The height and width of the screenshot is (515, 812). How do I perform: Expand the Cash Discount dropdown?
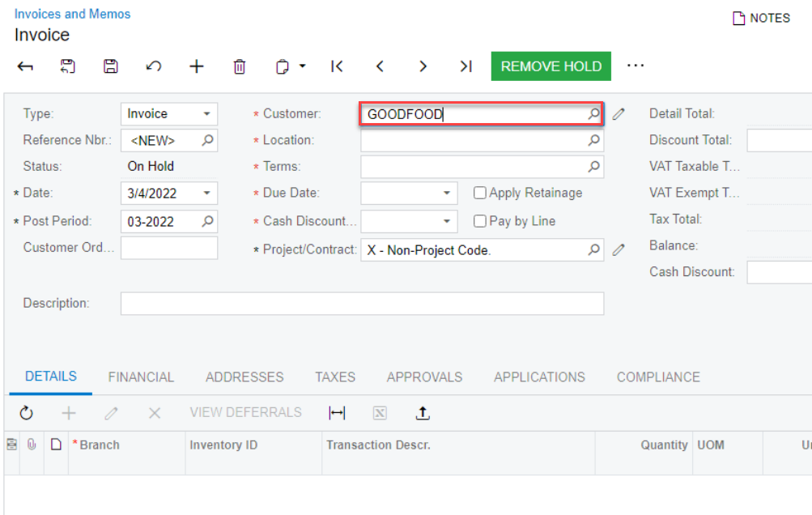pos(445,221)
